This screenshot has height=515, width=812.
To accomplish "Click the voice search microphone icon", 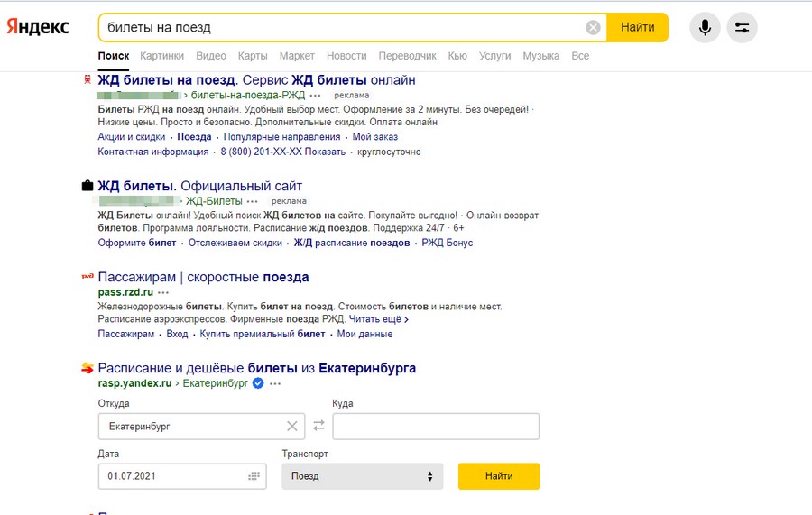I will pos(705,28).
